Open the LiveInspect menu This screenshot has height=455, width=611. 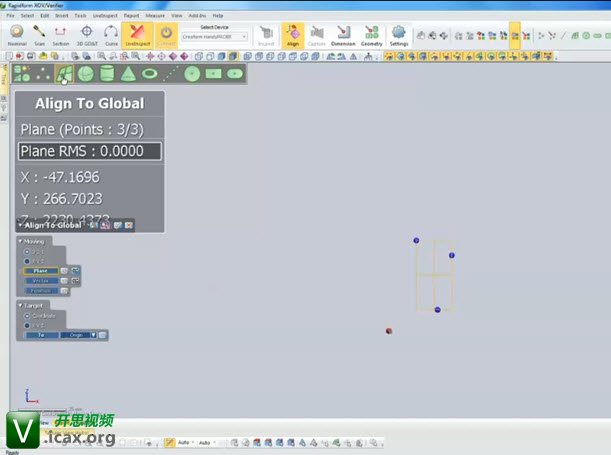[x=105, y=16]
